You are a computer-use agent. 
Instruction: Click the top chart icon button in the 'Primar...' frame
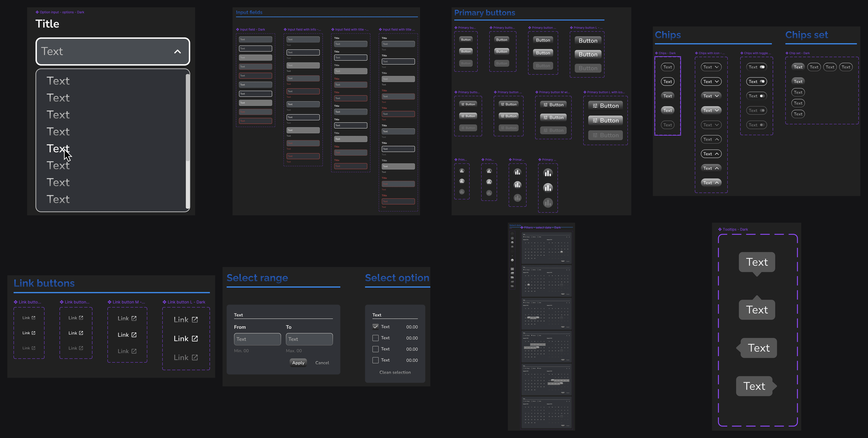click(x=518, y=172)
